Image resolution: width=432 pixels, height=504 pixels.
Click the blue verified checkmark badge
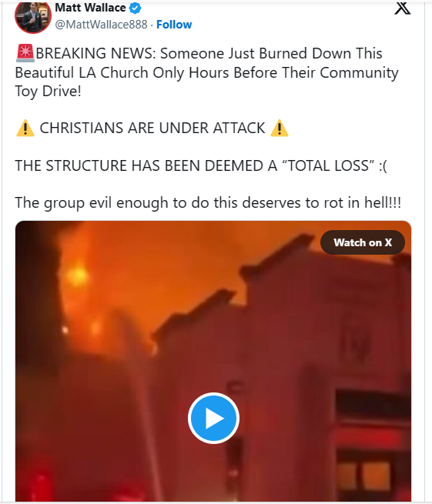tap(135, 8)
